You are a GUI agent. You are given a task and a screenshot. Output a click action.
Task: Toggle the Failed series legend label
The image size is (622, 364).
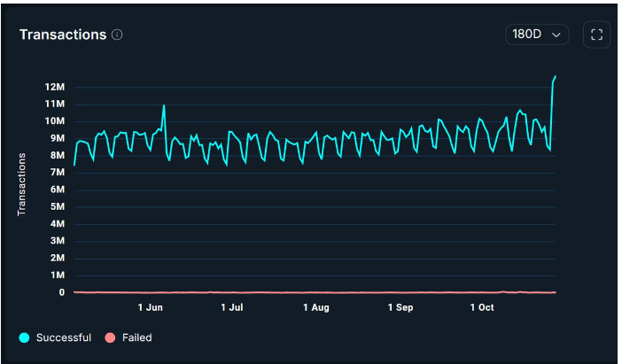[136, 337]
